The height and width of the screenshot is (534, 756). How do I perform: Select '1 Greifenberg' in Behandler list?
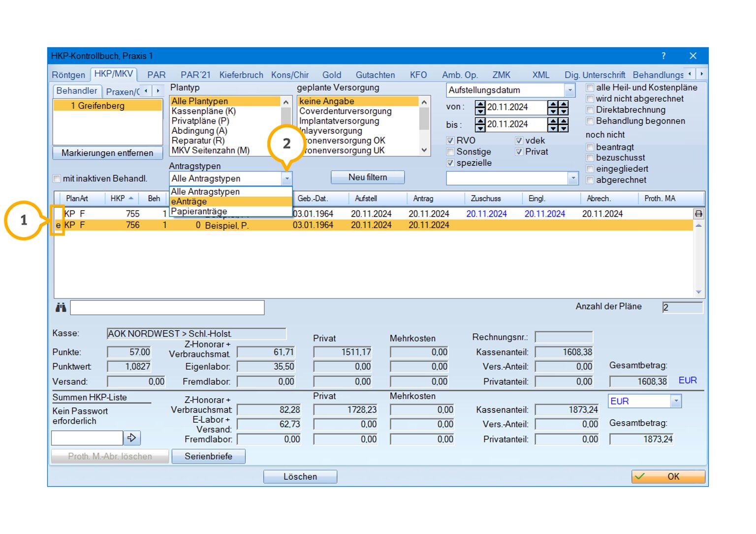coord(107,105)
